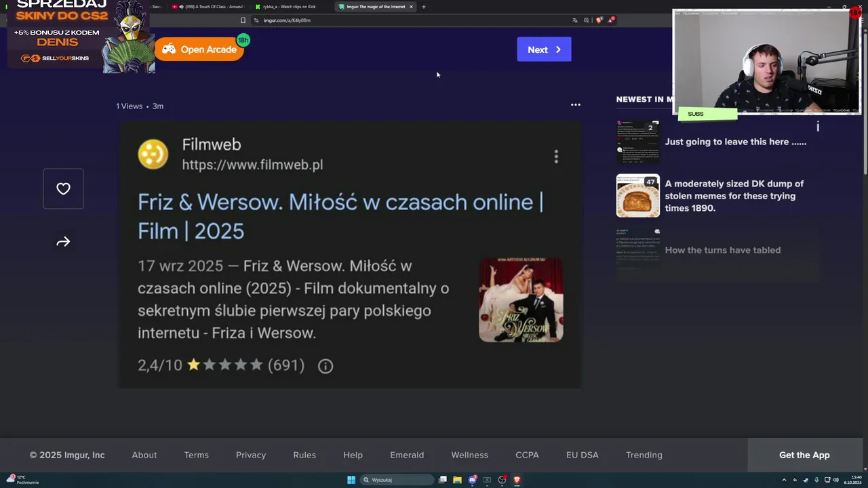868x488 pixels.
Task: Open Brave Shields lion icon
Action: (599, 20)
